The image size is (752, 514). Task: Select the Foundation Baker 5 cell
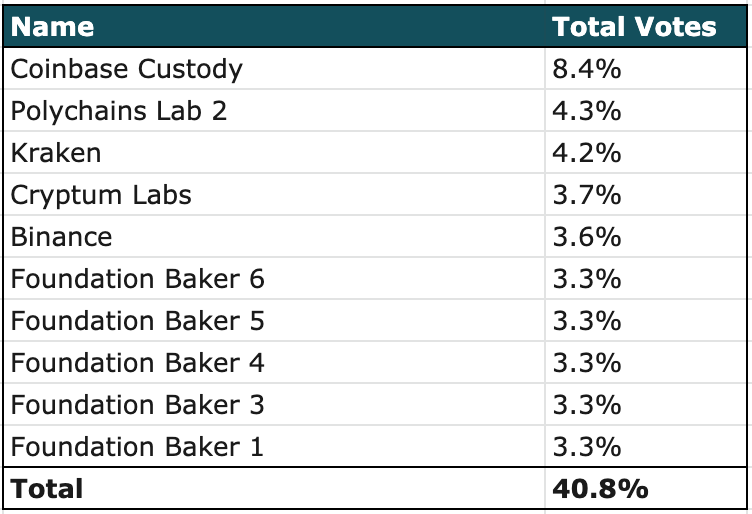click(138, 321)
